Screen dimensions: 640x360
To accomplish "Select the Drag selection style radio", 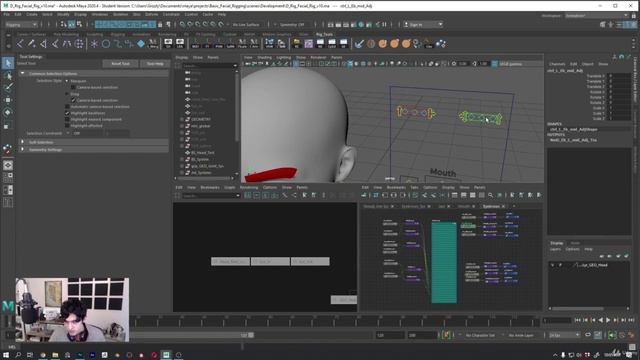I will 67,94.
